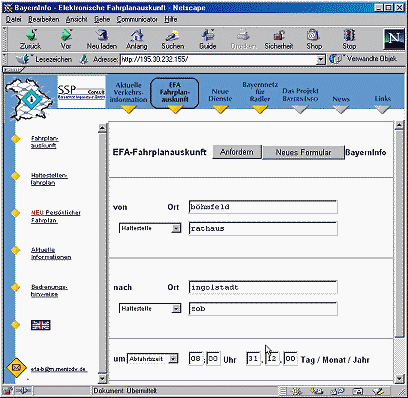The height and width of the screenshot is (398, 408).
Task: Open the Hilfe menu
Action: point(171,19)
